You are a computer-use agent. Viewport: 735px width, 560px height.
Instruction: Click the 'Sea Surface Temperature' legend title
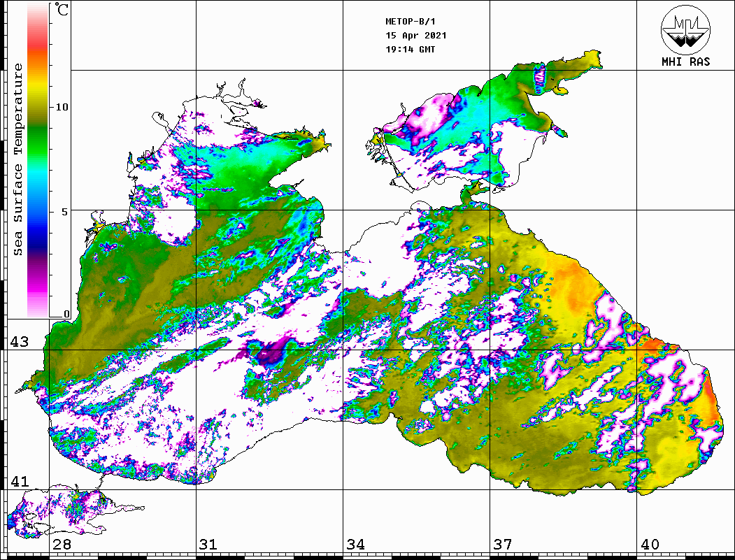(17, 160)
